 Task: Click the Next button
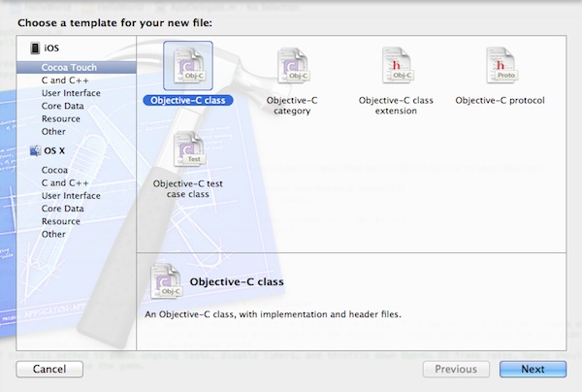(533, 370)
